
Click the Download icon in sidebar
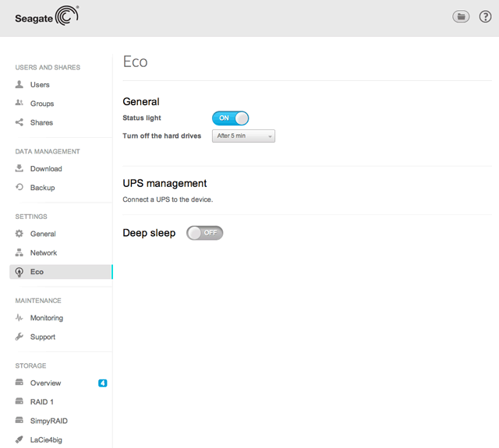[19, 168]
